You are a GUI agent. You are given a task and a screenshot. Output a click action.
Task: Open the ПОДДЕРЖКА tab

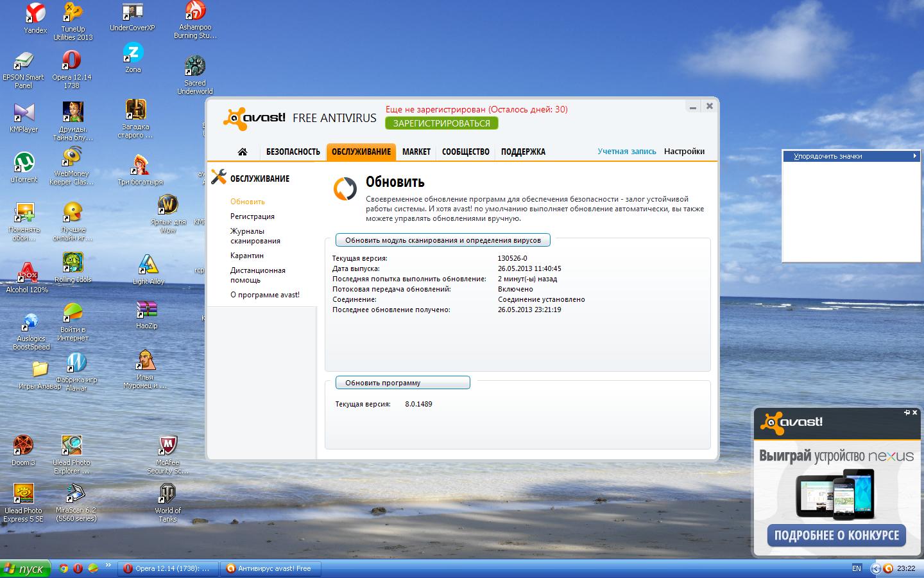523,152
